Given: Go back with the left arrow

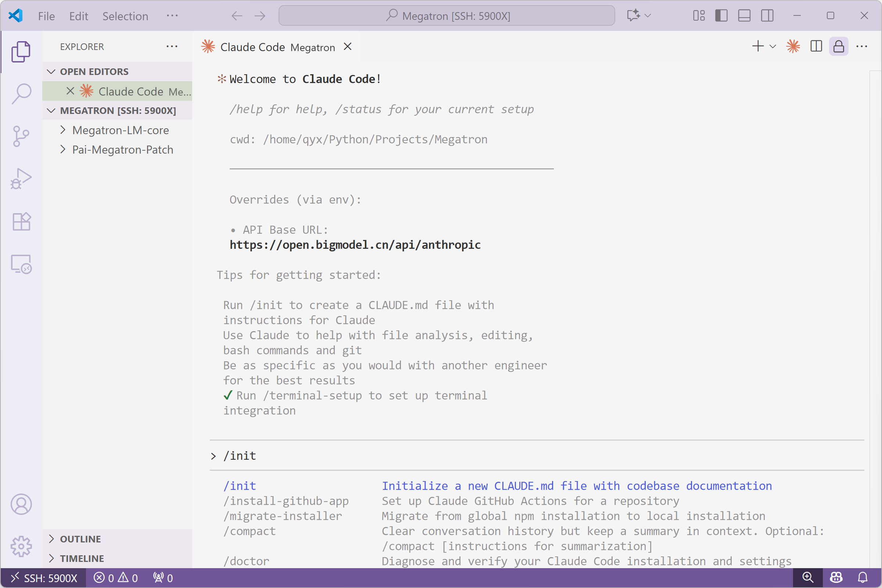Looking at the screenshot, I should (x=237, y=16).
